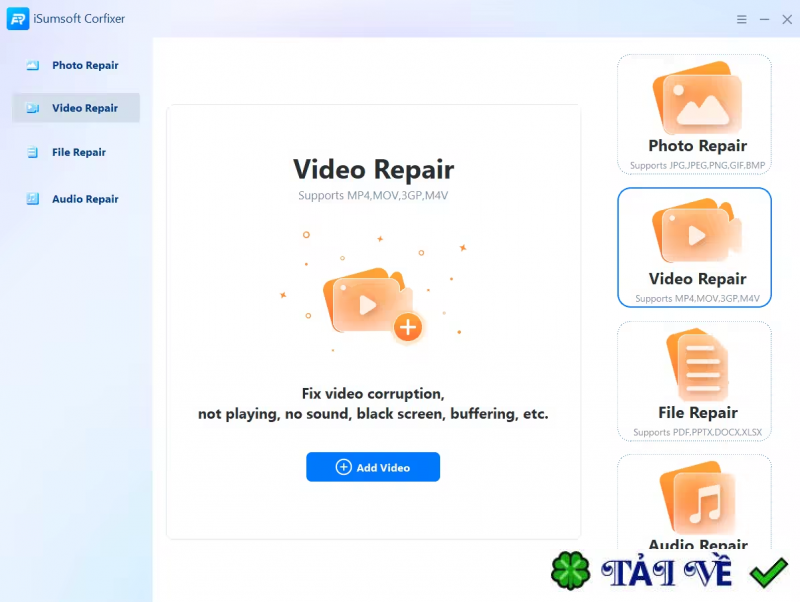
Task: Open the Video Repair card on right
Action: 694,247
